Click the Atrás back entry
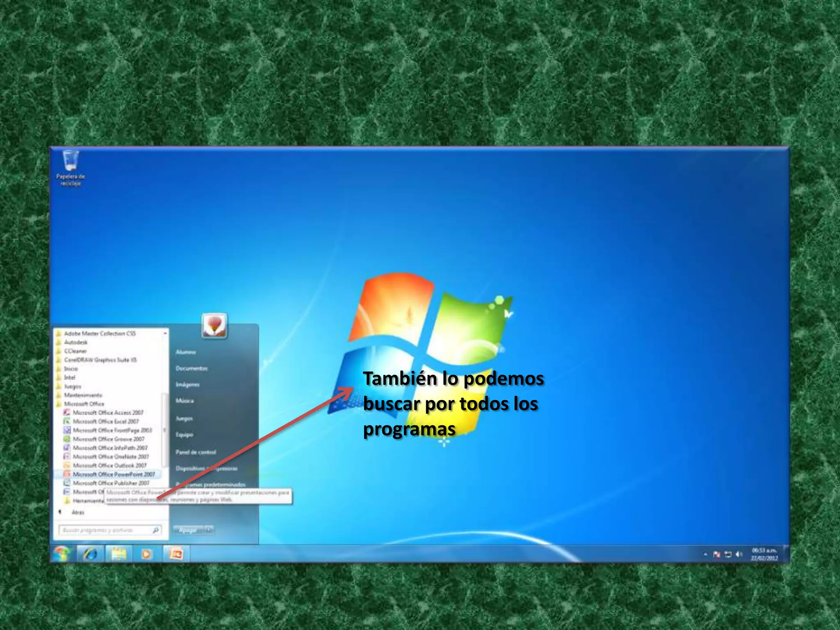Screen dimensions: 840x630 77,512
